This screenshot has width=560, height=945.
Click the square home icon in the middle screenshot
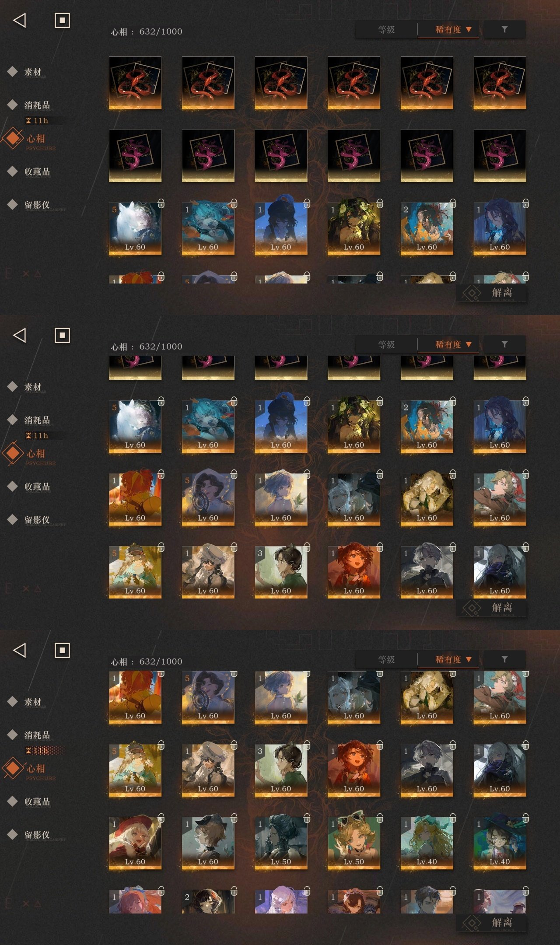[x=62, y=336]
